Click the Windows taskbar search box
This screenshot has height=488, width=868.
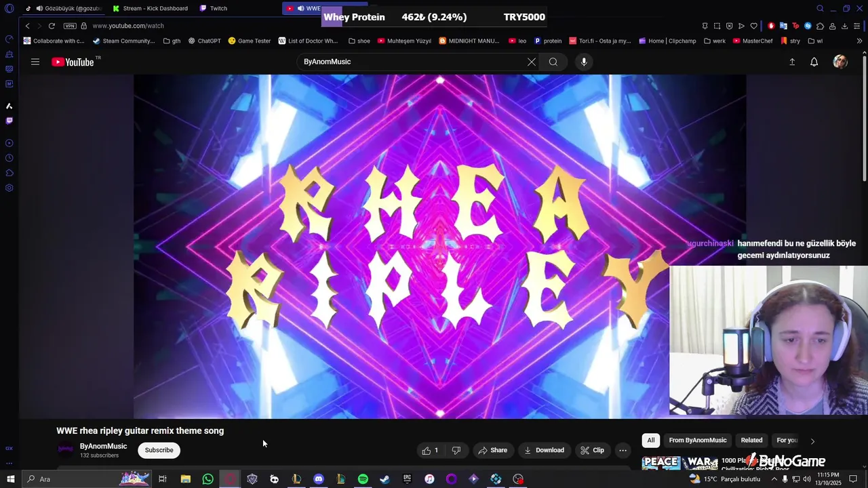tap(87, 479)
